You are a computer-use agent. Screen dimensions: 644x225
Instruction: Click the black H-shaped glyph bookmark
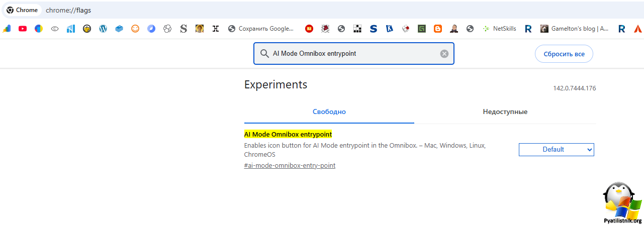click(x=216, y=29)
